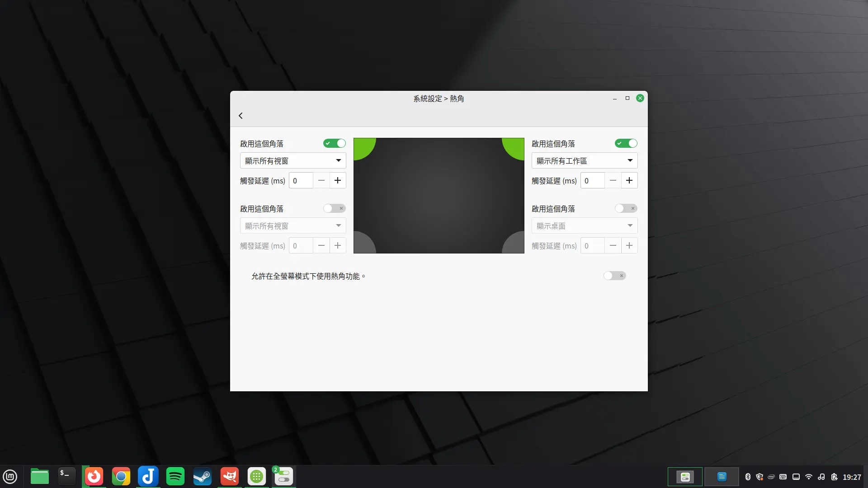The image size is (868, 488).
Task: Open the Linux Mint main menu
Action: [10, 476]
